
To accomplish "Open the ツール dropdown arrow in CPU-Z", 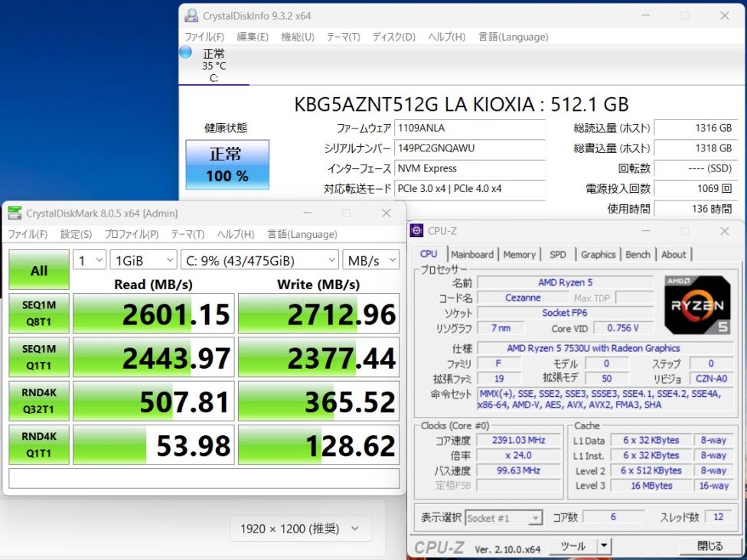I will (604, 545).
